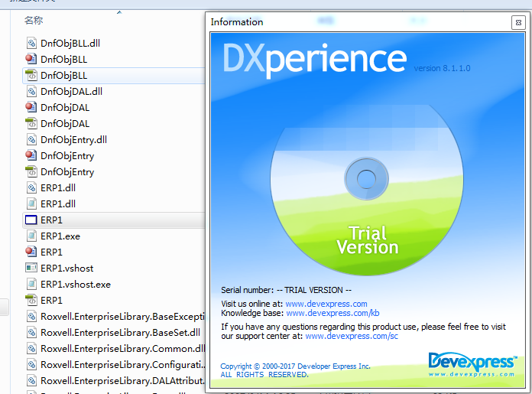The image size is (532, 394).
Task: Click the Roxvell.EnterpriseLibrary.Configurati icon
Action: pyautogui.click(x=31, y=364)
